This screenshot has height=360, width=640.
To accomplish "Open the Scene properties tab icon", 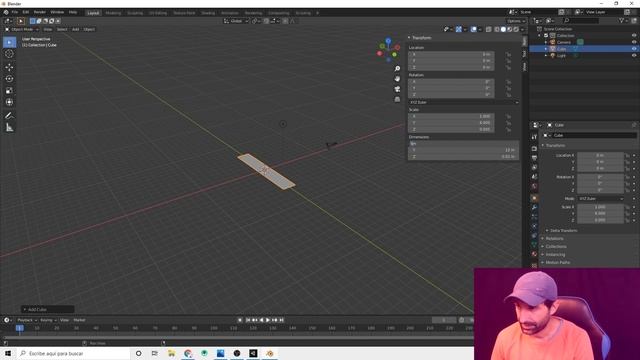I will pos(534,177).
